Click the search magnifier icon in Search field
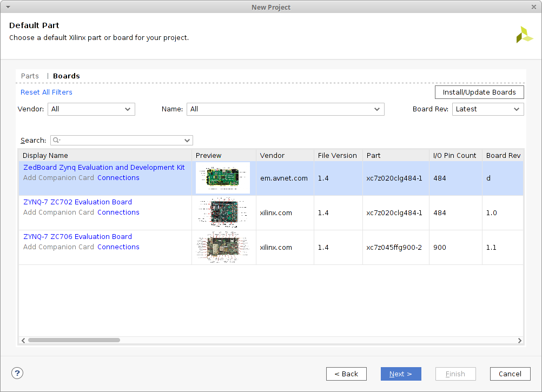The height and width of the screenshot is (392, 542). 56,141
